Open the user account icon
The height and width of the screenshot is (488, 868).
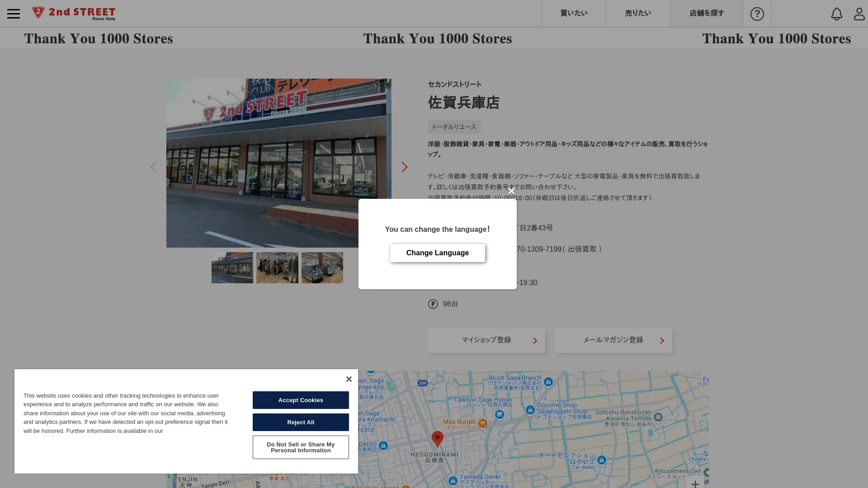point(859,14)
